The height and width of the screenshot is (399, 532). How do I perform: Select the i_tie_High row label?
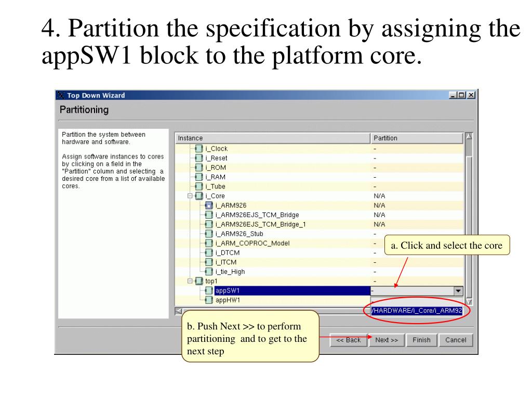[230, 272]
